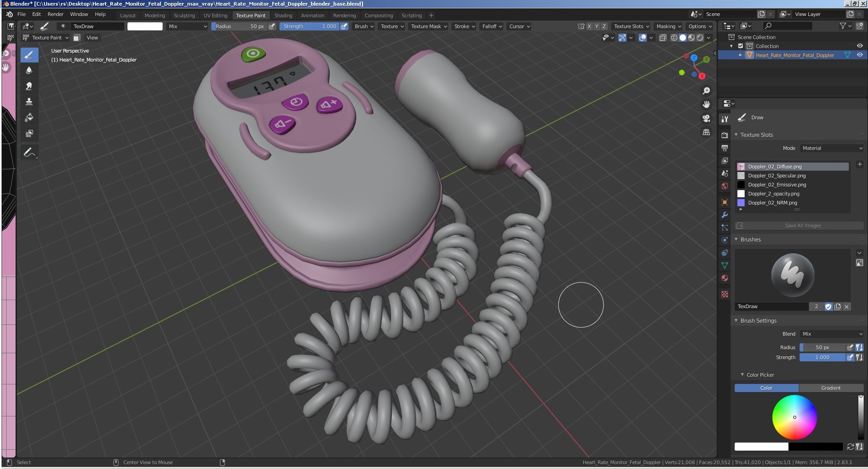Toggle fake user shield for TexDraw brush
Viewport: 868px width, 469px height.
(x=828, y=306)
